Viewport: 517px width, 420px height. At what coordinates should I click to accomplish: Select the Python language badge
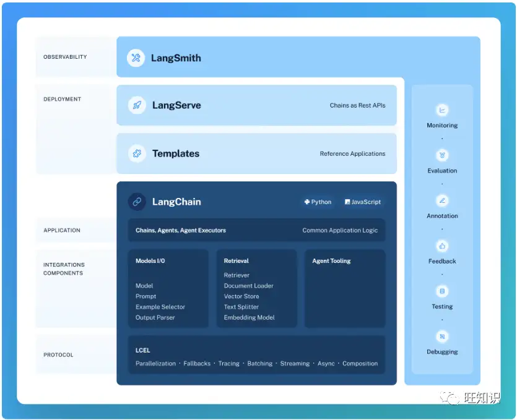318,202
